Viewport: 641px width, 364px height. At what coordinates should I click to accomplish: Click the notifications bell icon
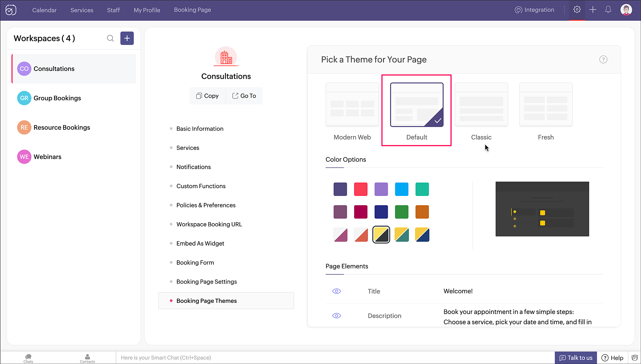click(x=608, y=10)
